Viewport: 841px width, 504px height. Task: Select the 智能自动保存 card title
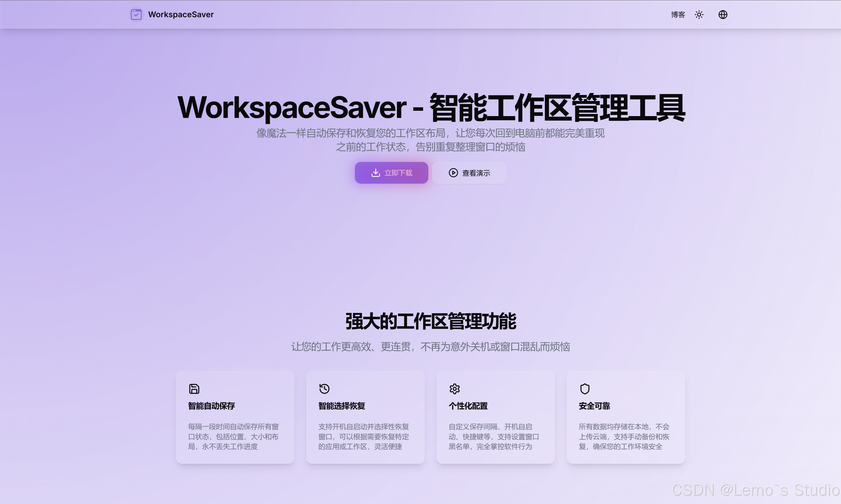[211, 406]
